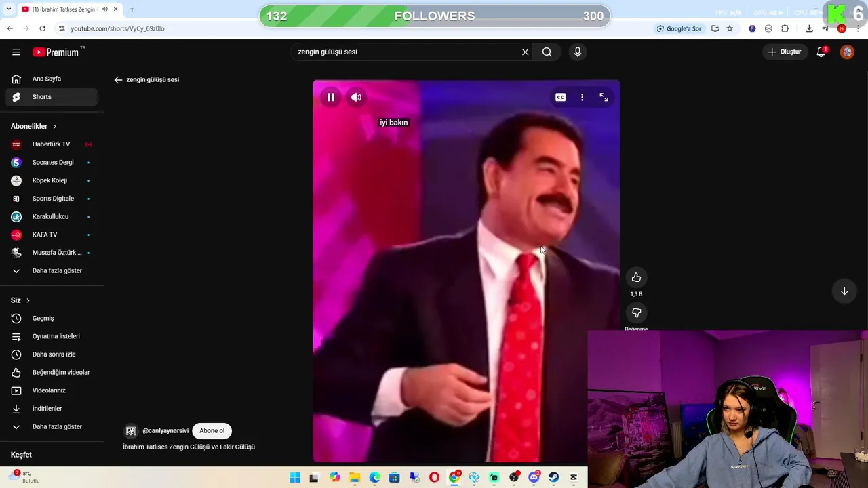The height and width of the screenshot is (488, 868).
Task: Open Karakullukcu channel
Action: (x=52, y=217)
